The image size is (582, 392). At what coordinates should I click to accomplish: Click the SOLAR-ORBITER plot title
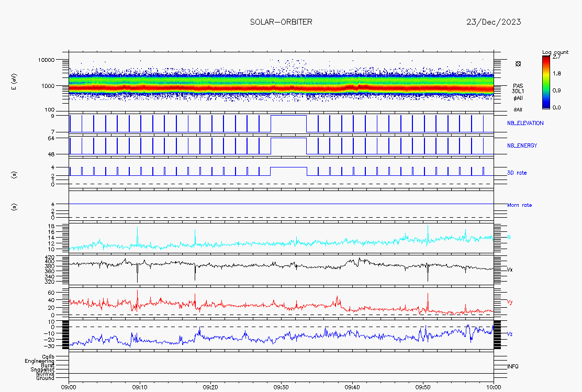coord(281,22)
